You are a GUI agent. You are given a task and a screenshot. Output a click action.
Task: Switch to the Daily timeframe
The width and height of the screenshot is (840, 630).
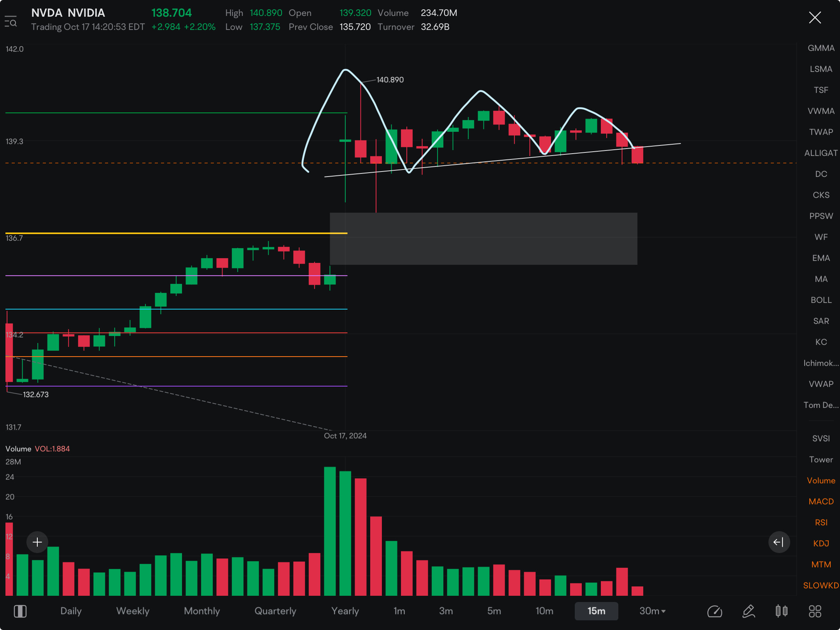point(71,611)
